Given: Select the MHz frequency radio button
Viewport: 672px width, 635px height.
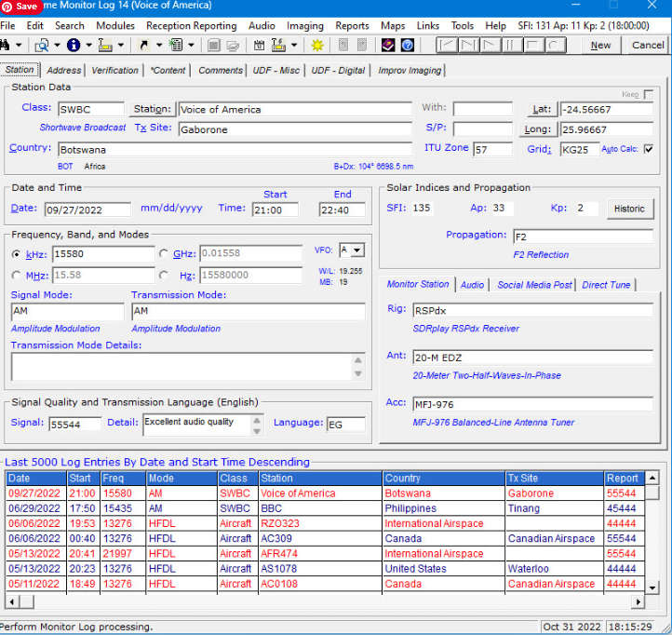Looking at the screenshot, I should (x=16, y=276).
